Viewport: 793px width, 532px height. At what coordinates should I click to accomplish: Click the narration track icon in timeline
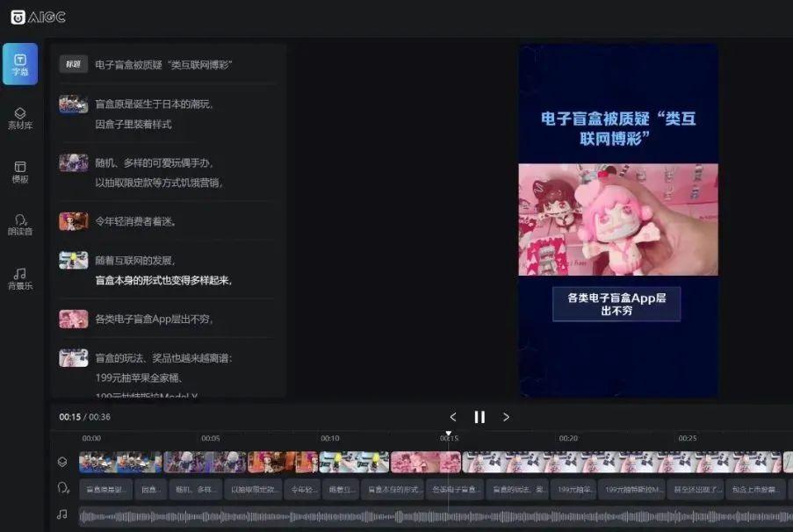(62, 488)
